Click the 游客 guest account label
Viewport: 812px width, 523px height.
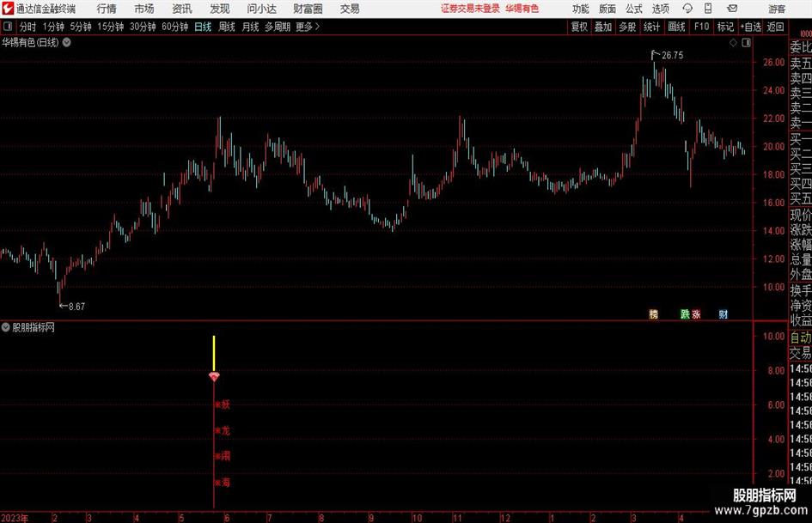pyautogui.click(x=777, y=9)
